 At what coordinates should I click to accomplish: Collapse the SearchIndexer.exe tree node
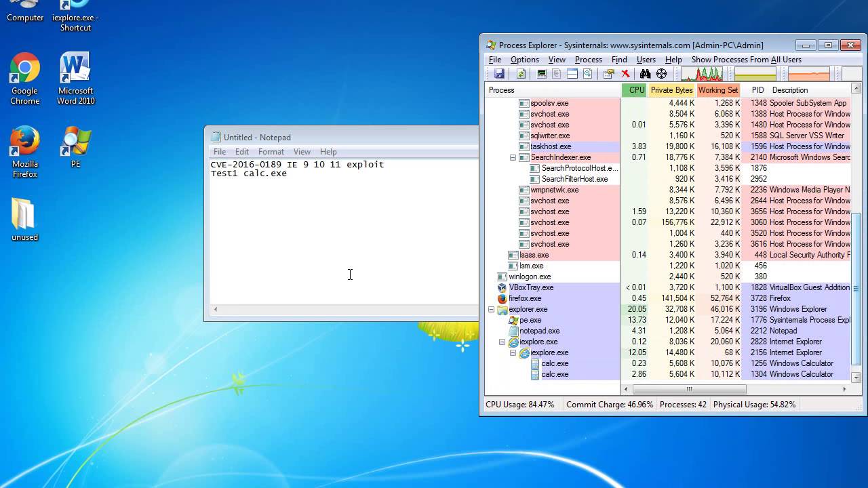[x=513, y=157]
